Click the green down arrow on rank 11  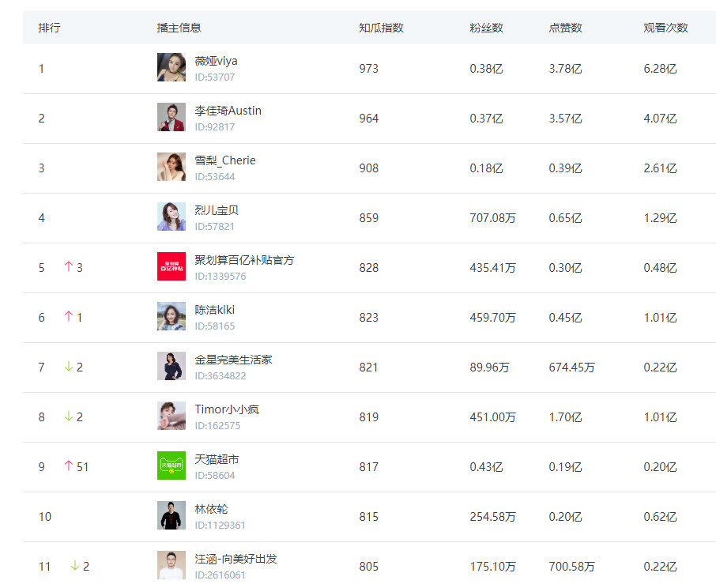click(74, 566)
